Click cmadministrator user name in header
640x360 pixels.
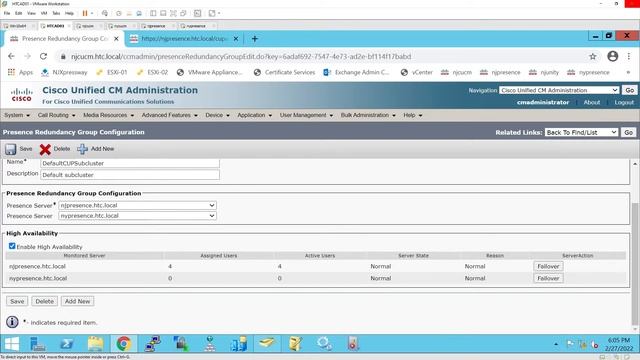tap(543, 102)
